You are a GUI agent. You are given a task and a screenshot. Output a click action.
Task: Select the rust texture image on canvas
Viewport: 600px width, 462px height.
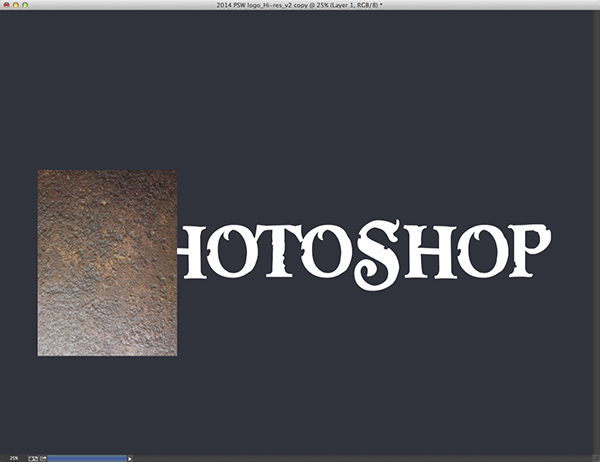pos(107,263)
